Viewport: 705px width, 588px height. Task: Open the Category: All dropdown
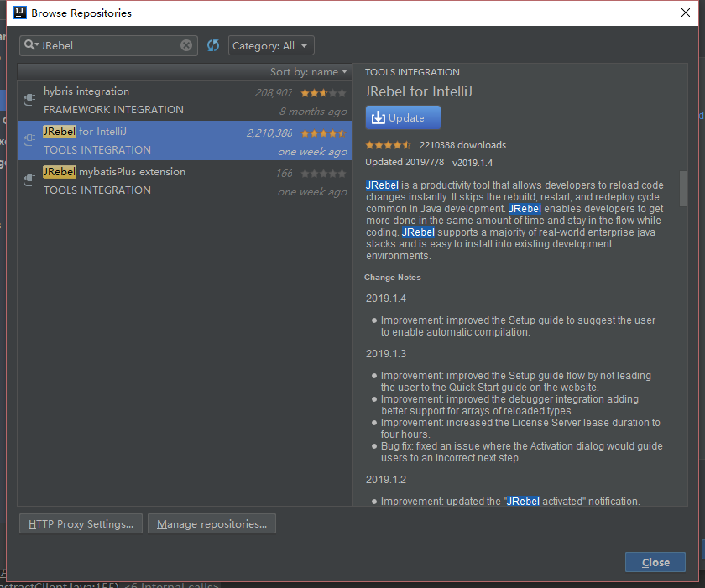270,45
